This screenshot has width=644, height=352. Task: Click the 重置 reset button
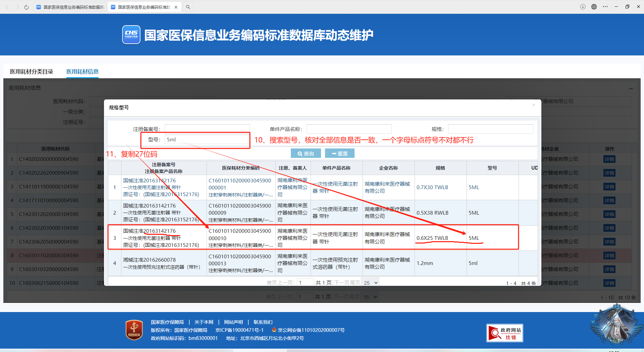coord(339,153)
